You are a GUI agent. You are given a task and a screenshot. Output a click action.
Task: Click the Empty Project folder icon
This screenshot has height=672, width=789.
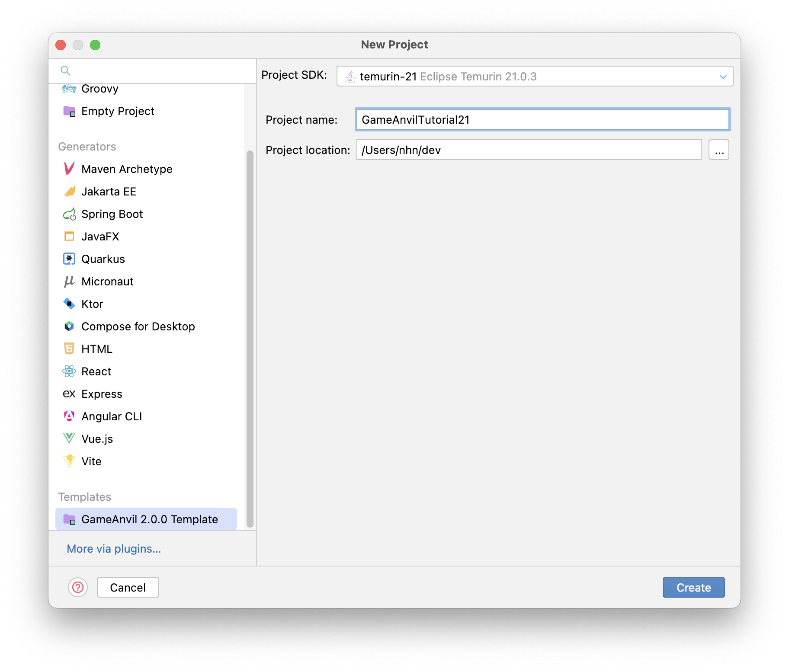(x=69, y=111)
